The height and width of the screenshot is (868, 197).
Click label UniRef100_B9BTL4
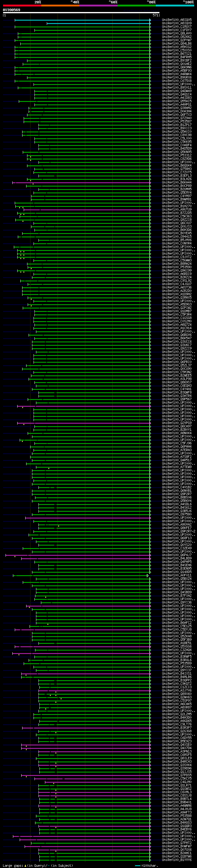click(177, 799)
